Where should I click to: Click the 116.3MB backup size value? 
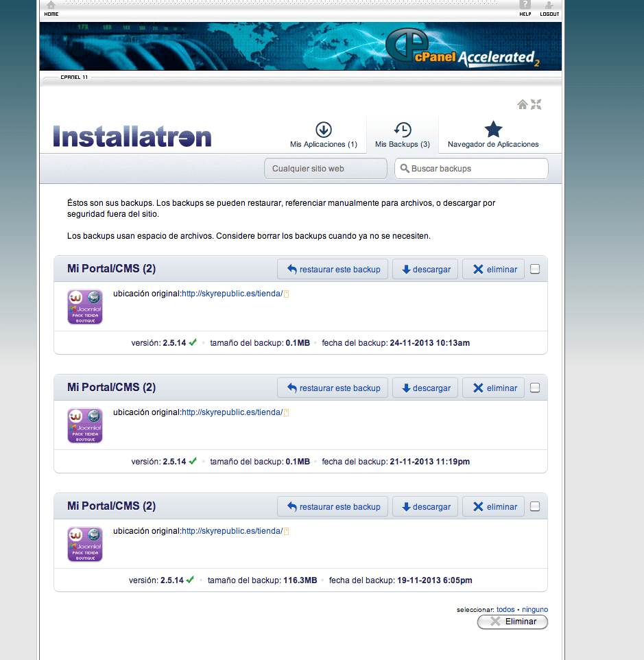300,580
